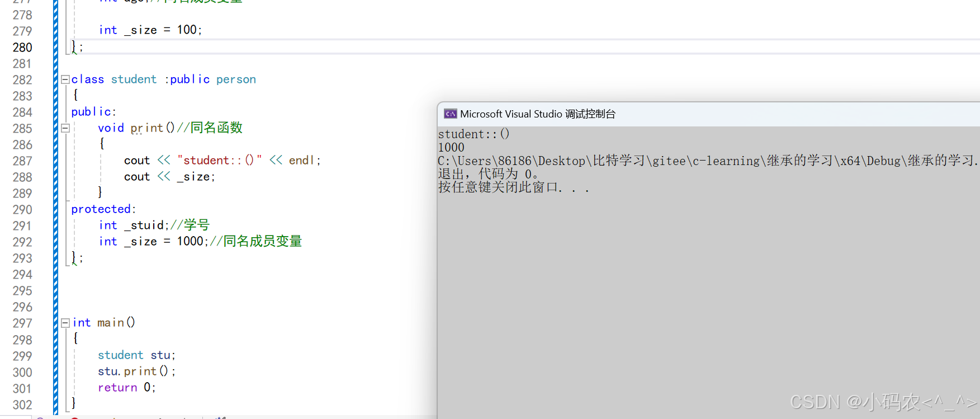Image resolution: width=980 pixels, height=419 pixels.
Task: Click line number 300 in the gutter
Action: (22, 373)
